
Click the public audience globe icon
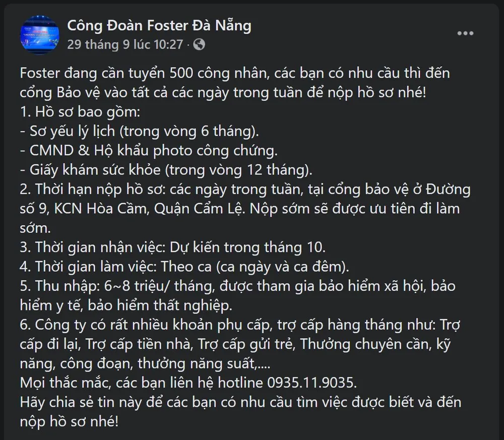pos(200,44)
